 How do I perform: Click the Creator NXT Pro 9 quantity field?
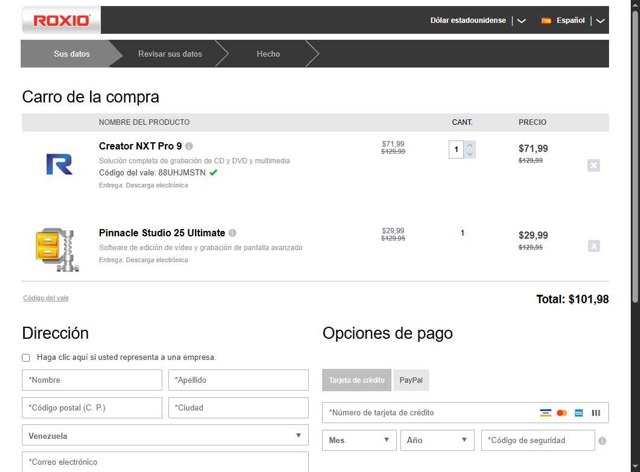(x=456, y=149)
